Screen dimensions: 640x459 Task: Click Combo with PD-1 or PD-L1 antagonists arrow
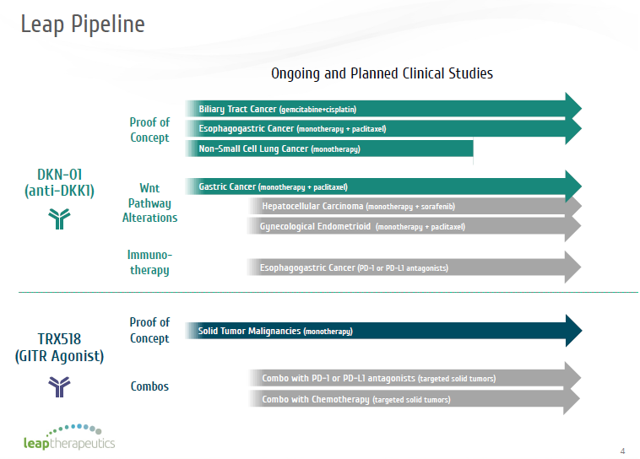click(415, 378)
